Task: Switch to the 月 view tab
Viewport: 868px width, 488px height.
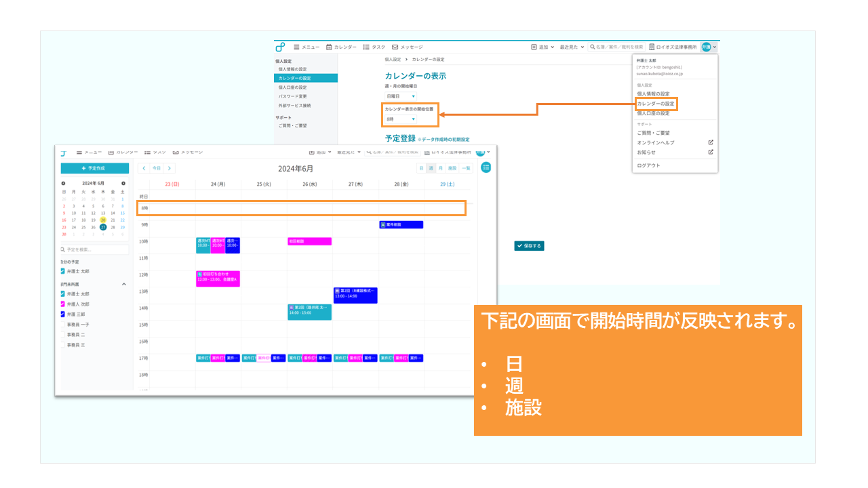Action: click(440, 168)
